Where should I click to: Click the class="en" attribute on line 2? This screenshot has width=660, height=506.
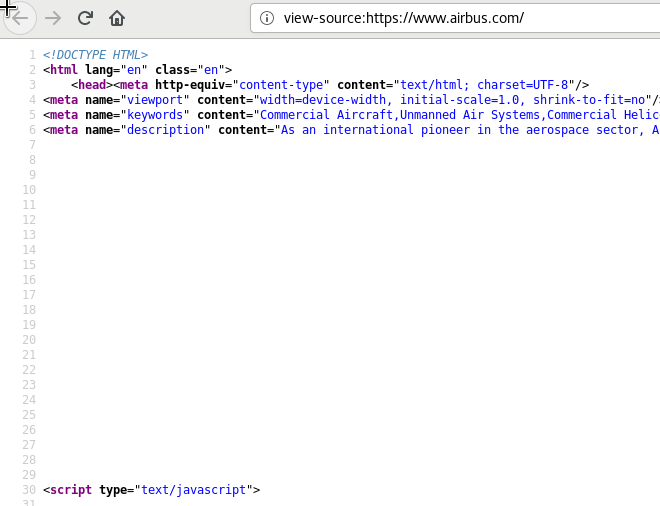click(x=190, y=69)
